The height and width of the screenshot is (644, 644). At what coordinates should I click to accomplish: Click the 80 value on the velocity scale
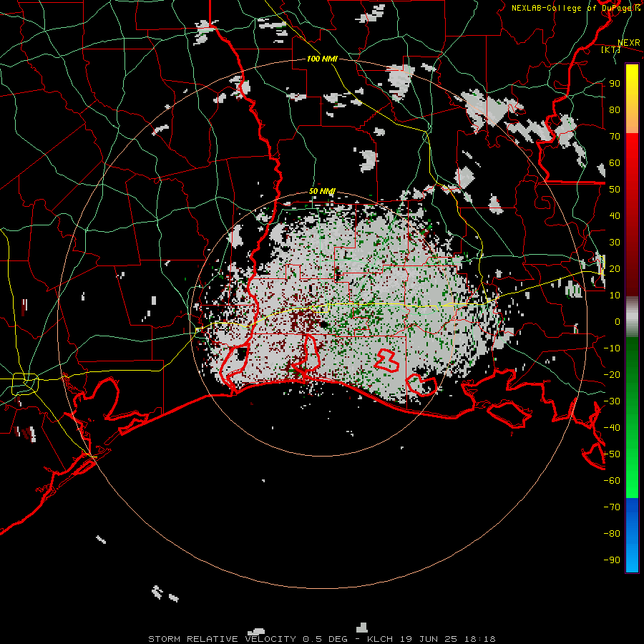pyautogui.click(x=615, y=109)
